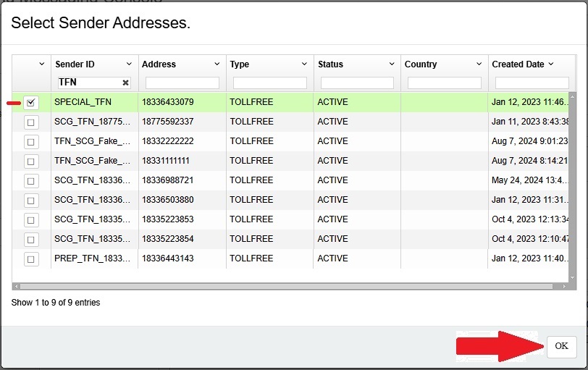Sort by the Country header label
588x370 pixels.
click(421, 64)
